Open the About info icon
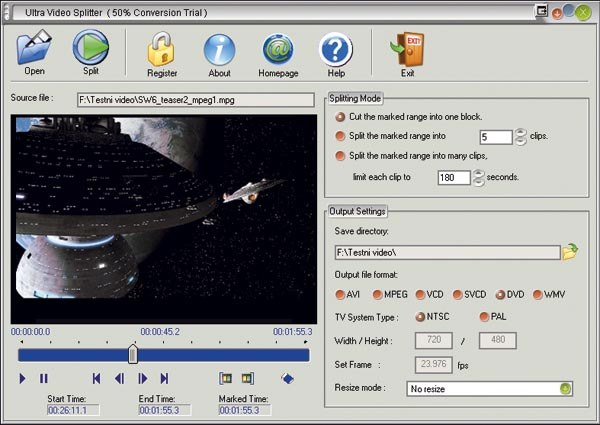 219,50
